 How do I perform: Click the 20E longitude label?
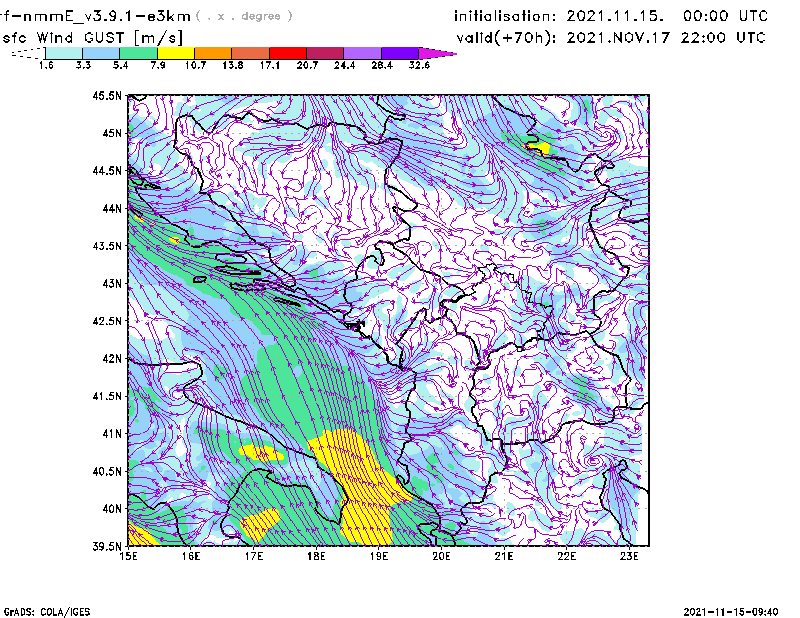point(441,556)
